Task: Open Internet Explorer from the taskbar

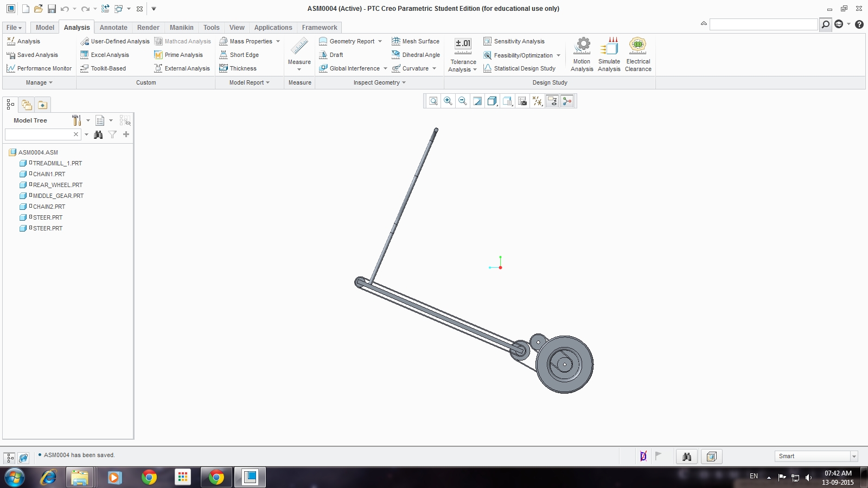Action: [48, 477]
